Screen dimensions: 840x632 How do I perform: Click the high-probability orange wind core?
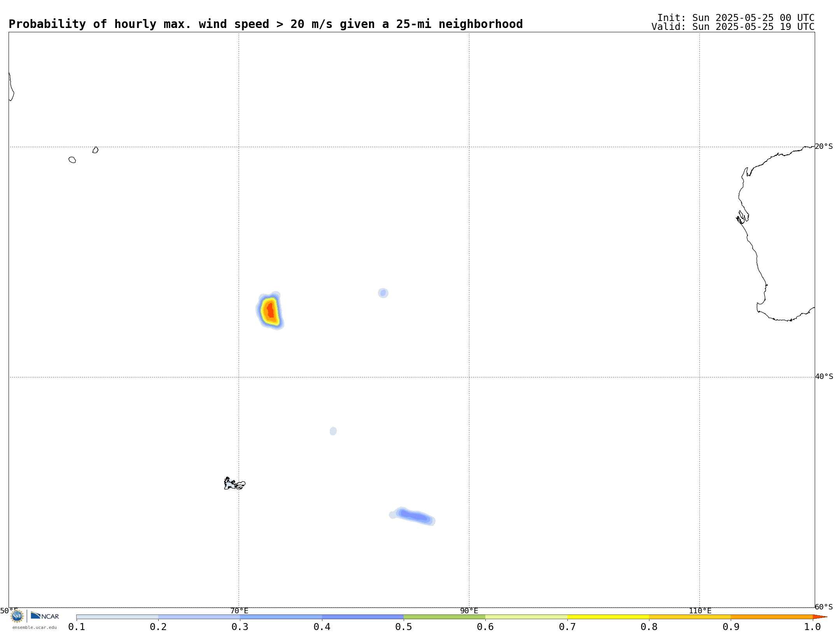[270, 310]
